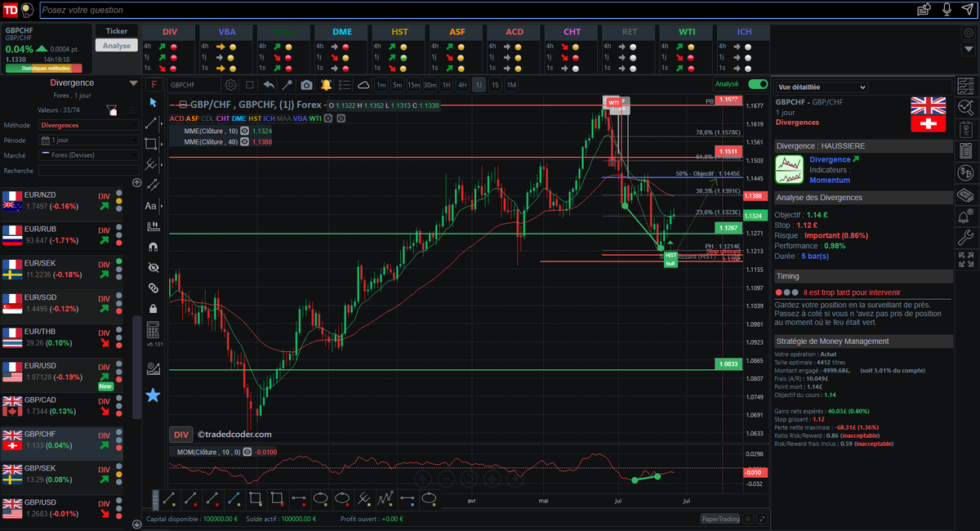Viewport: 980px width, 531px height.
Task: Lock drawings with the padlock icon
Action: [x=152, y=309]
